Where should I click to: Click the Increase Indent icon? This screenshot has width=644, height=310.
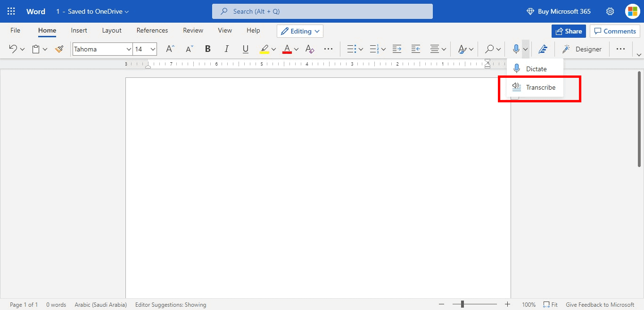coord(397,49)
